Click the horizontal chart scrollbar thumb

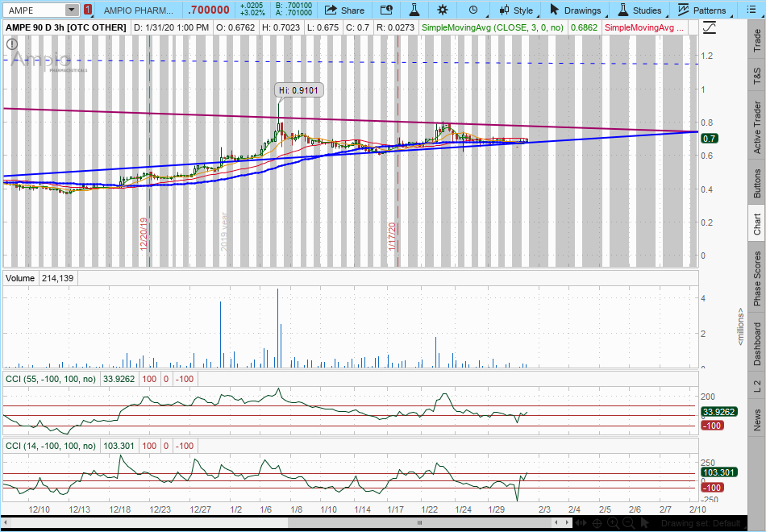coord(418,522)
